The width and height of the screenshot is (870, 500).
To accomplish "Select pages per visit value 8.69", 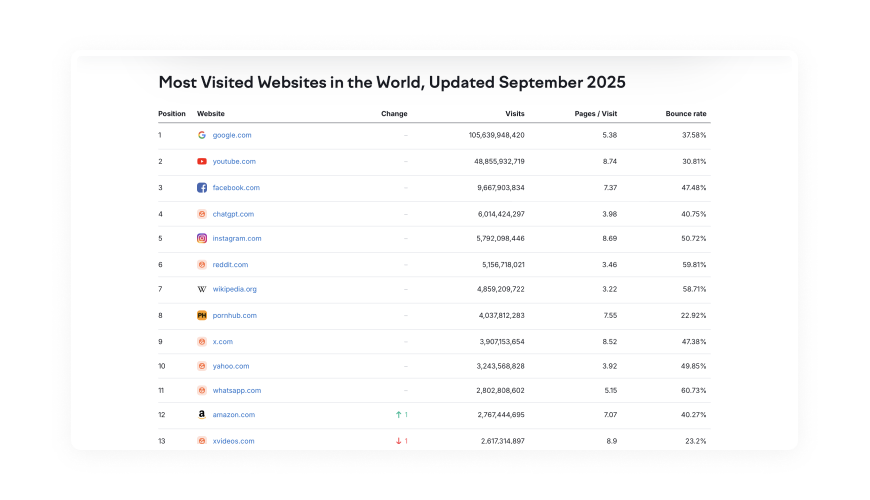I will 610,239.
